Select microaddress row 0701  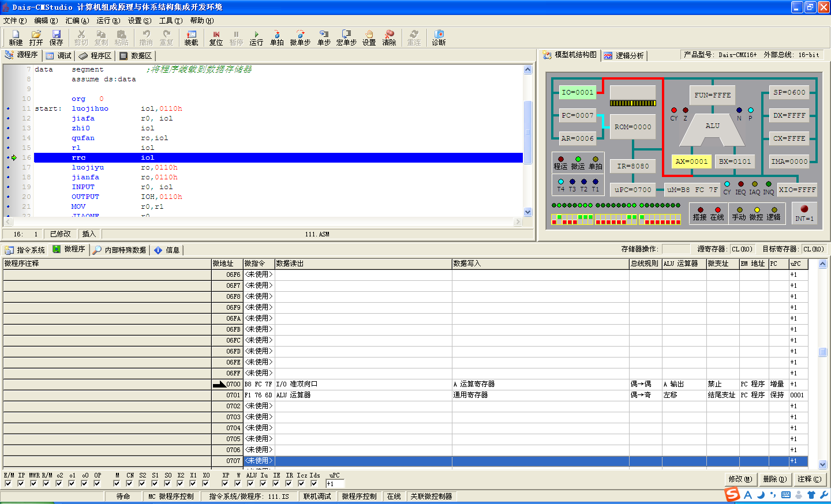(x=405, y=395)
